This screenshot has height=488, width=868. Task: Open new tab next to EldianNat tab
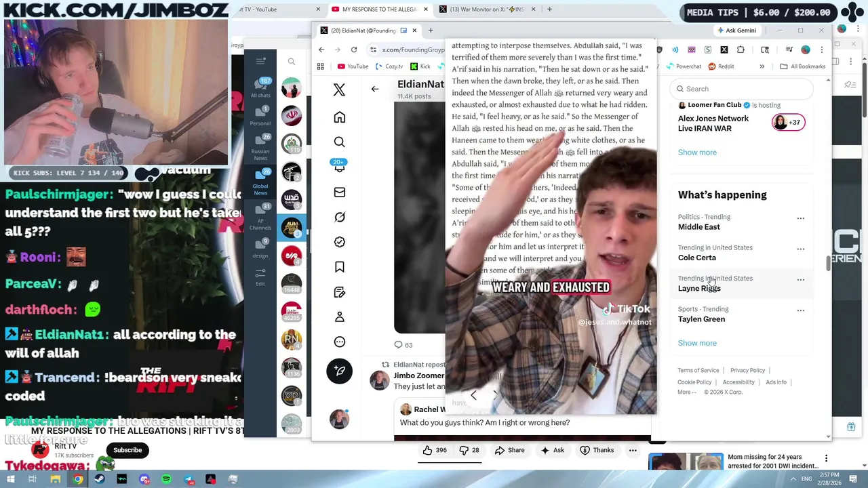coord(431,30)
